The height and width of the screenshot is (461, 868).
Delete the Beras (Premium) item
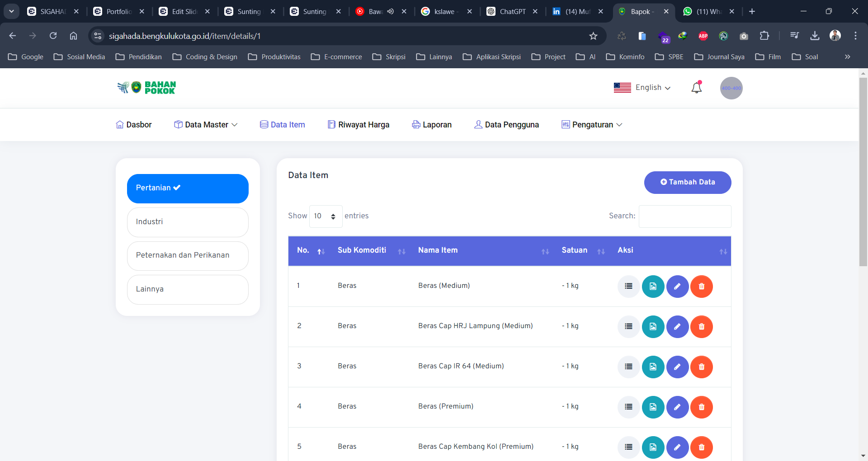[x=702, y=407]
